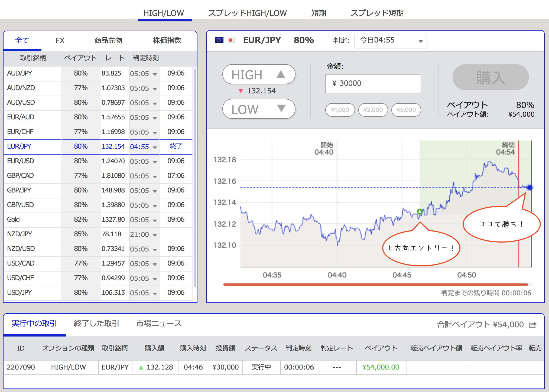Click the green entry marker on the chart
Viewport: 549px width, 392px height.
[420, 211]
